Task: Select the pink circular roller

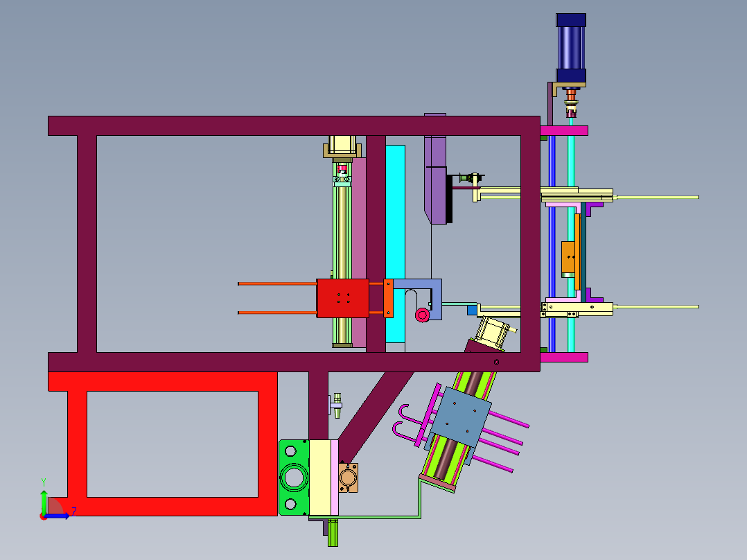Action: pyautogui.click(x=422, y=315)
